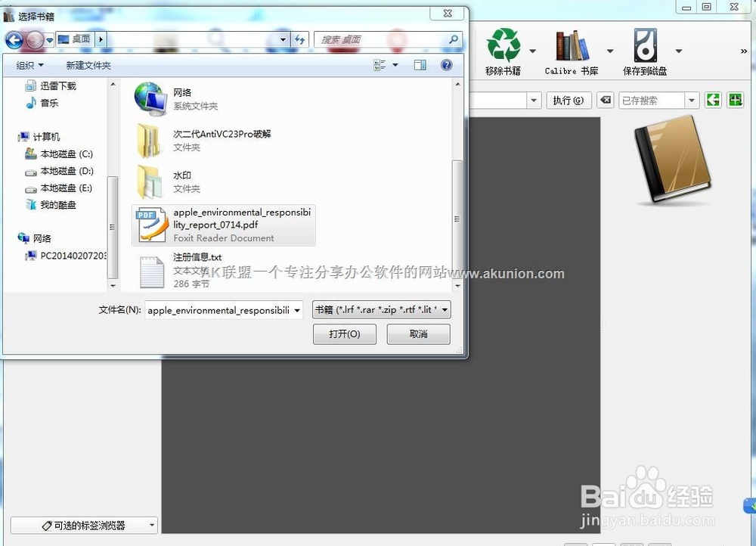Click the green plus saved search icon

tap(734, 99)
